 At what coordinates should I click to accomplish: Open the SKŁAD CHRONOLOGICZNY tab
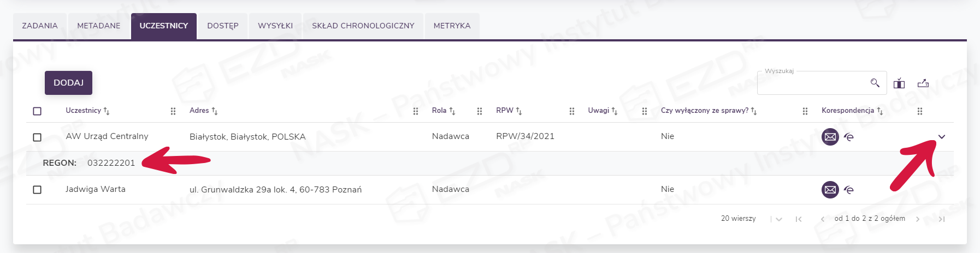click(x=363, y=26)
